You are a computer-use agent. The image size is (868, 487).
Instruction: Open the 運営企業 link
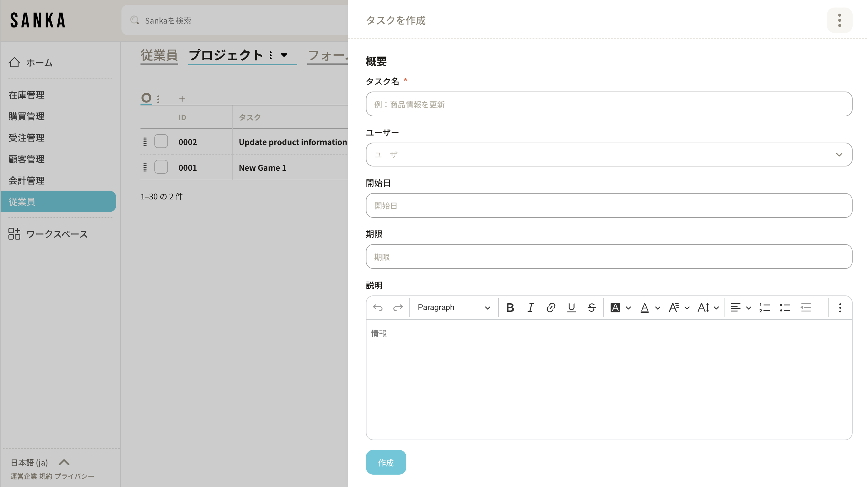24,476
